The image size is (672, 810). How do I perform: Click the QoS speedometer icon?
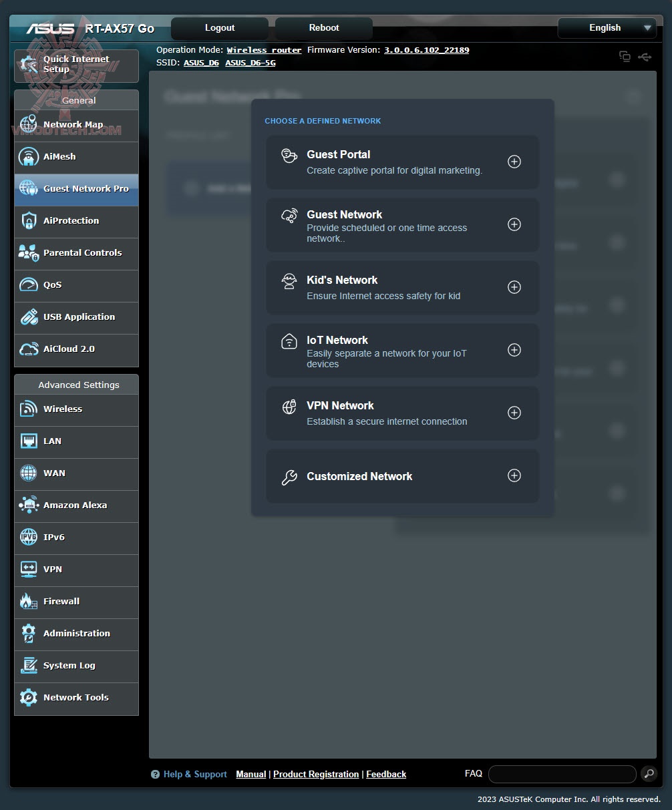click(x=29, y=285)
